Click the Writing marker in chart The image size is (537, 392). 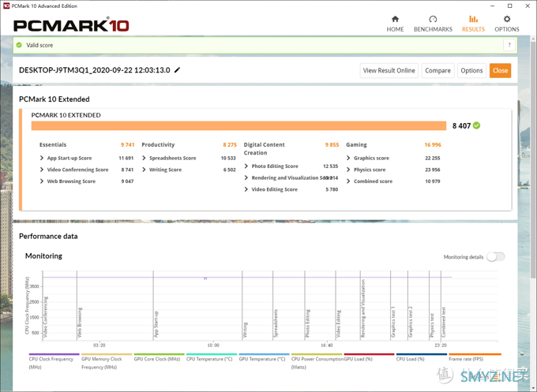246,330
